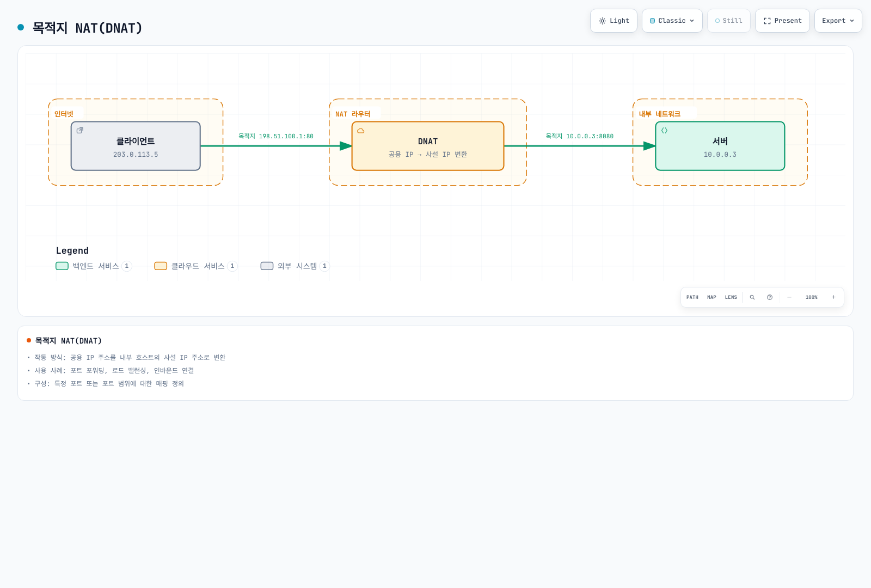
Task: Switch to LENS mode
Action: (731, 297)
